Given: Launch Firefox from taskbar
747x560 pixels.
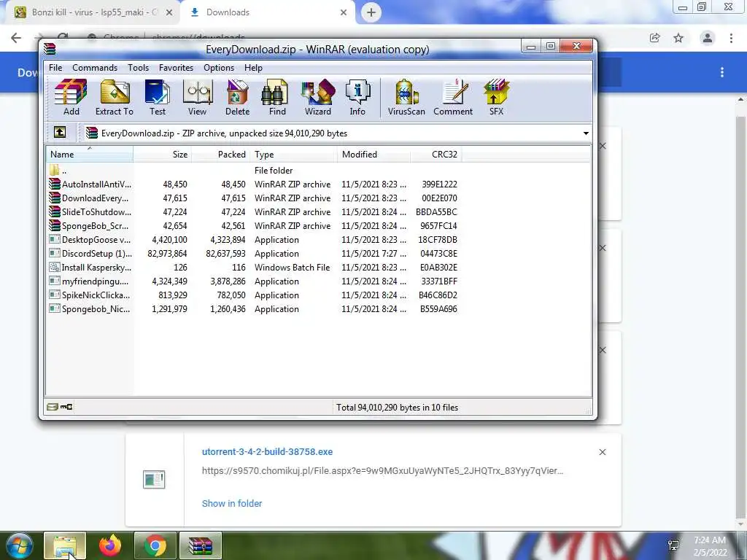Looking at the screenshot, I should (110, 545).
